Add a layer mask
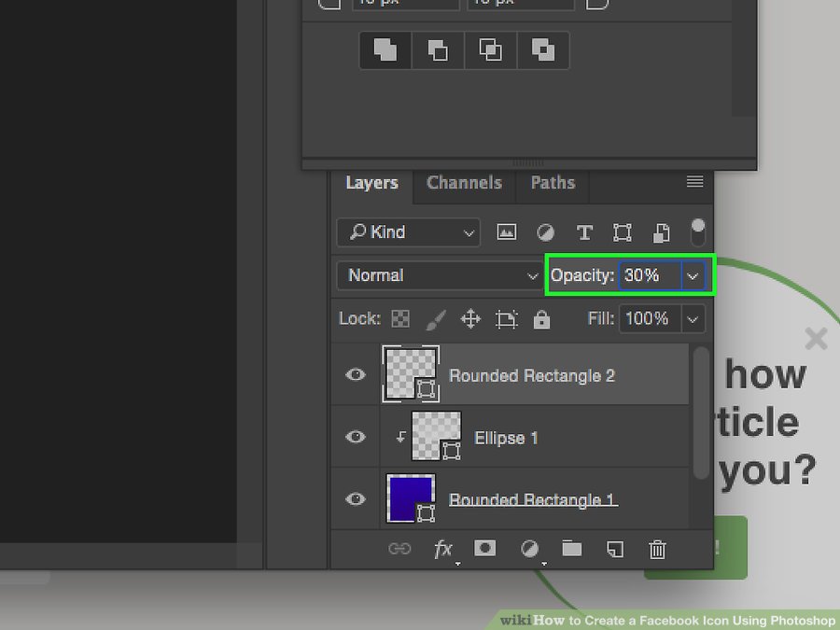This screenshot has width=840, height=630. [484, 549]
